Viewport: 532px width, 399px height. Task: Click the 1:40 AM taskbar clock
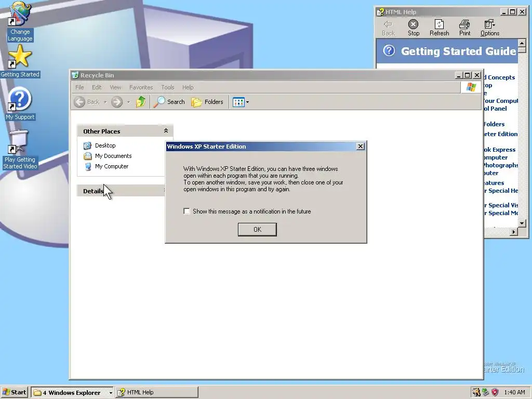pos(514,393)
